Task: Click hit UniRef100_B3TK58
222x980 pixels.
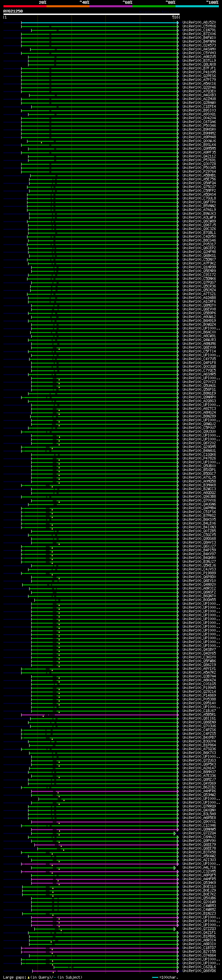Action: coord(199,852)
